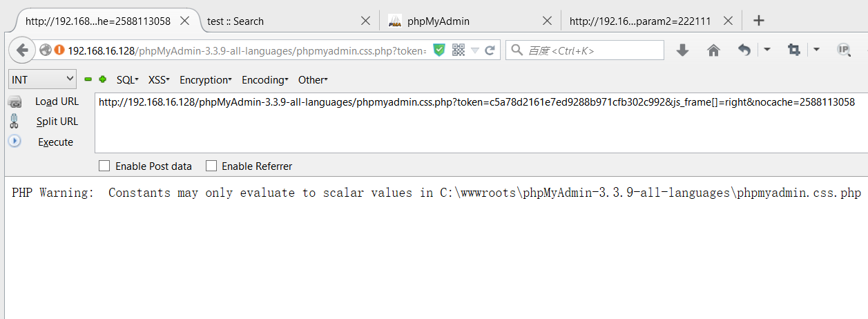Image resolution: width=868 pixels, height=319 pixels.
Task: Click the browser back arrow button
Action: [x=21, y=50]
